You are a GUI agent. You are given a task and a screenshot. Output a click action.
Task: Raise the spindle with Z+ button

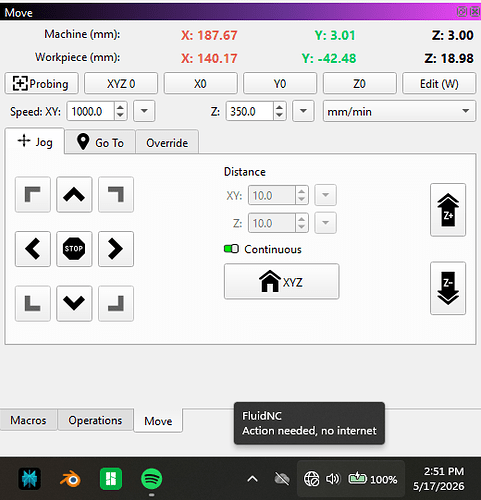448,210
